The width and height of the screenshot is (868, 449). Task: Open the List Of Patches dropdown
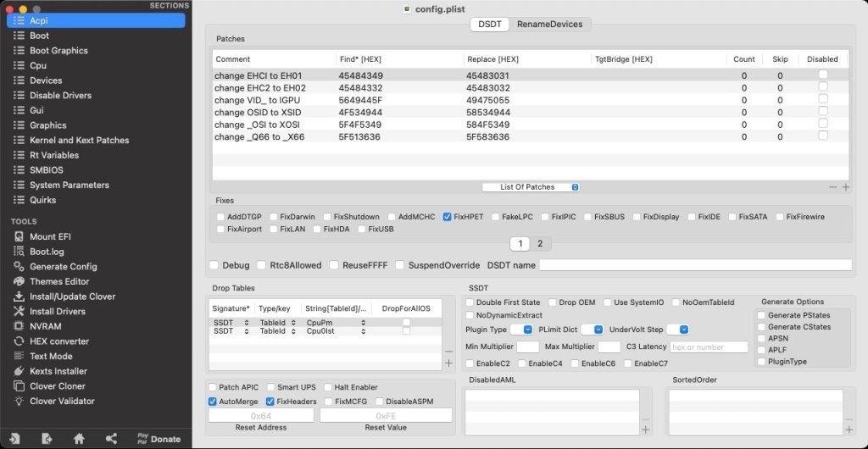pos(531,186)
